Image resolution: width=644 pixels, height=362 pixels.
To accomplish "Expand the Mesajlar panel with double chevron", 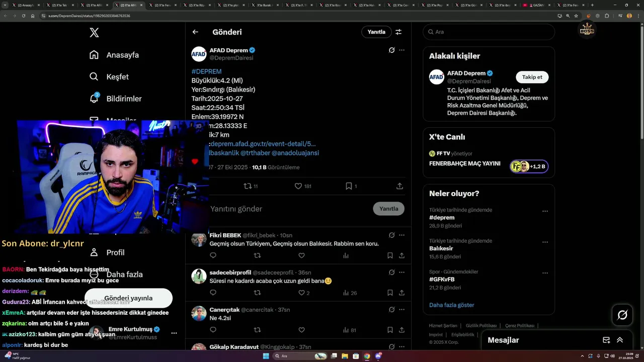I will coord(620,340).
